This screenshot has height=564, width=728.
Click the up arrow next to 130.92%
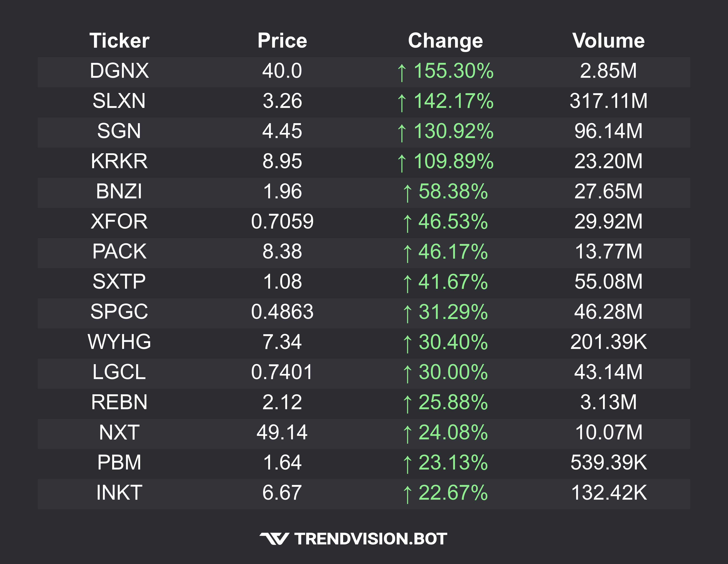tap(402, 133)
